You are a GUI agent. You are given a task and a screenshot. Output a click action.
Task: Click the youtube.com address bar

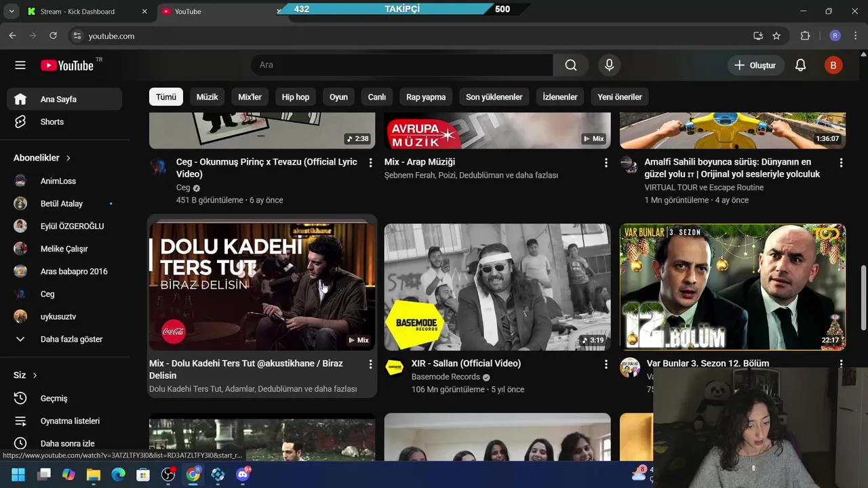[407, 36]
